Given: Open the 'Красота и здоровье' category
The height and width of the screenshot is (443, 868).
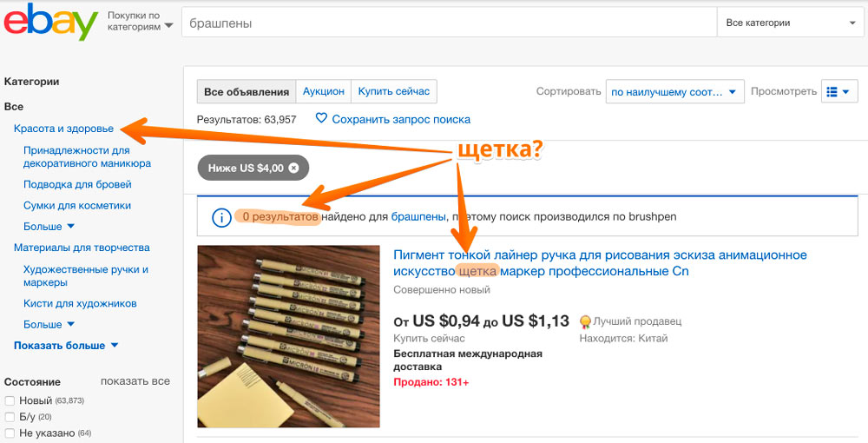Looking at the screenshot, I should pos(63,129).
